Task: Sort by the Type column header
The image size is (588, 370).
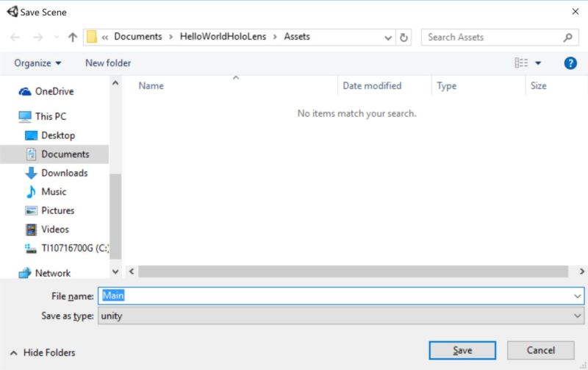Action: [x=478, y=85]
